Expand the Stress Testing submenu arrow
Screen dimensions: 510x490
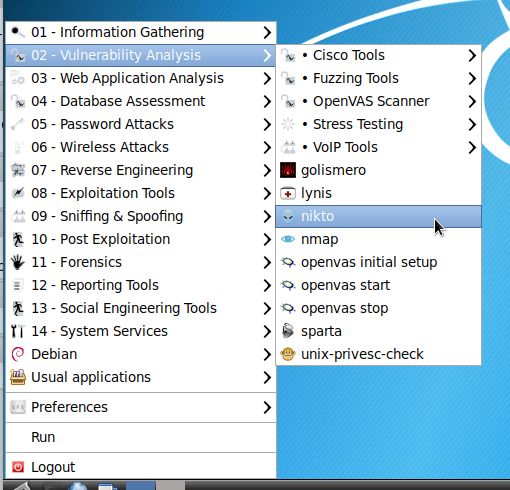472,124
